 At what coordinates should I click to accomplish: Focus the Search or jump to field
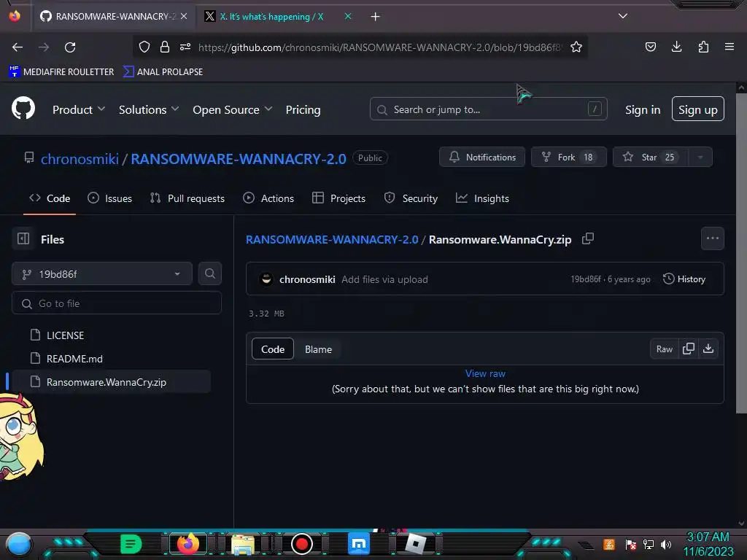click(488, 109)
